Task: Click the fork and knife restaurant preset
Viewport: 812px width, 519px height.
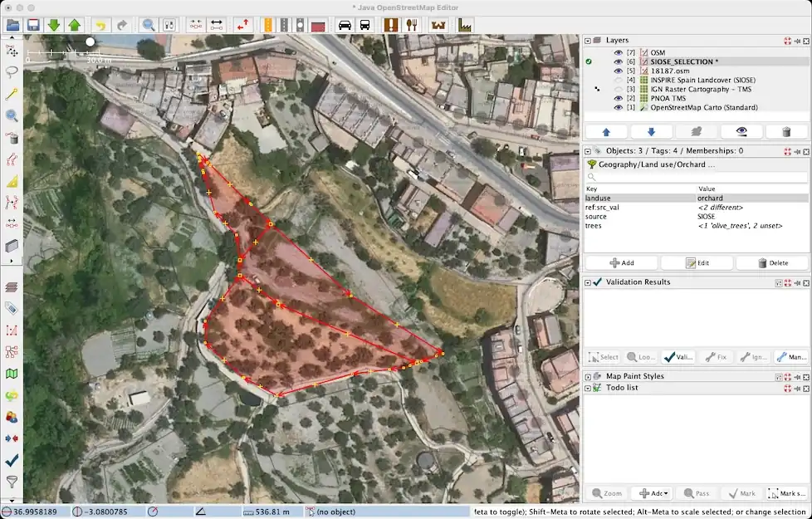Action: pos(410,25)
